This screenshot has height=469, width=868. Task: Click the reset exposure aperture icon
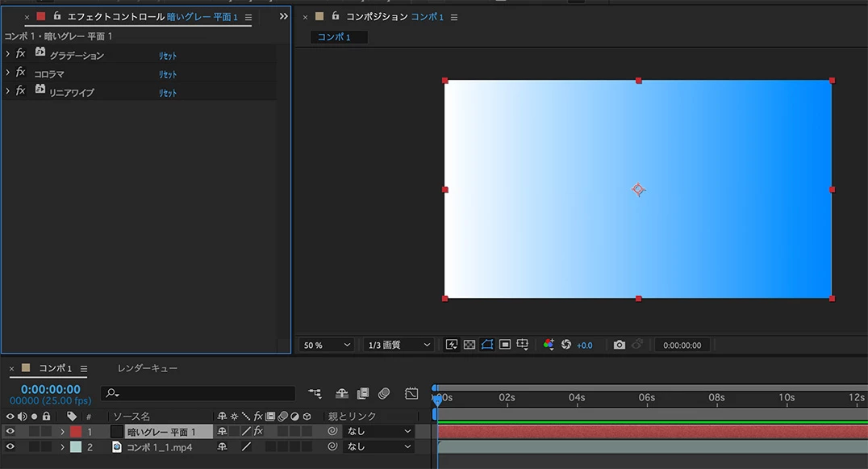click(x=566, y=345)
